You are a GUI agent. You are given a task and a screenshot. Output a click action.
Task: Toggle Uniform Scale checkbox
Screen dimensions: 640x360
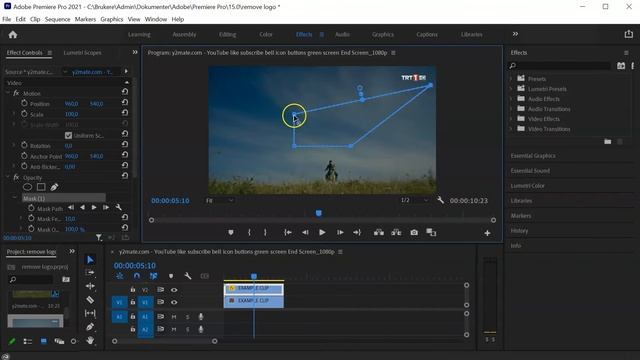tap(68, 136)
